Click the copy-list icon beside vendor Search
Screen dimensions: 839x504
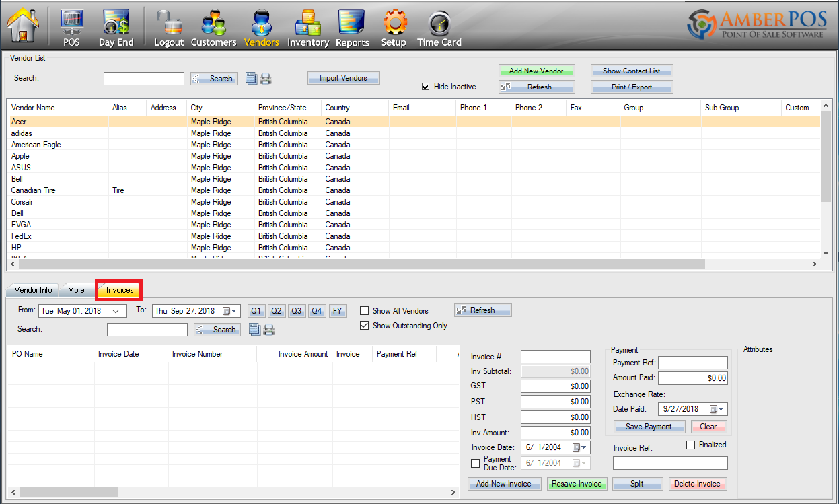[251, 79]
